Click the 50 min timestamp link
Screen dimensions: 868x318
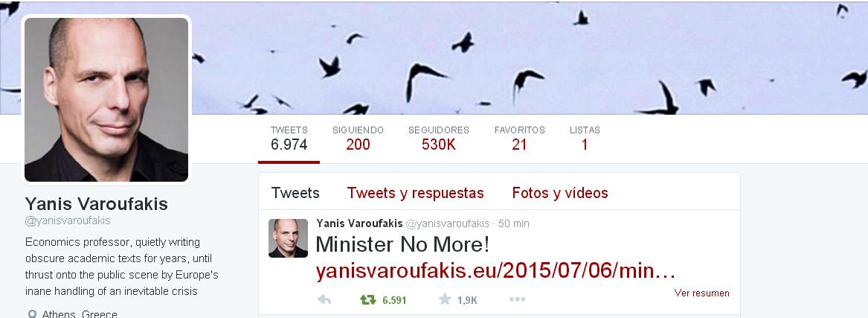514,224
